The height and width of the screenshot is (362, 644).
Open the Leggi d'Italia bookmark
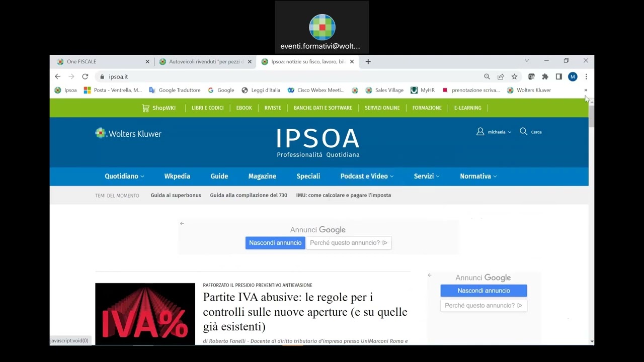[x=261, y=90]
